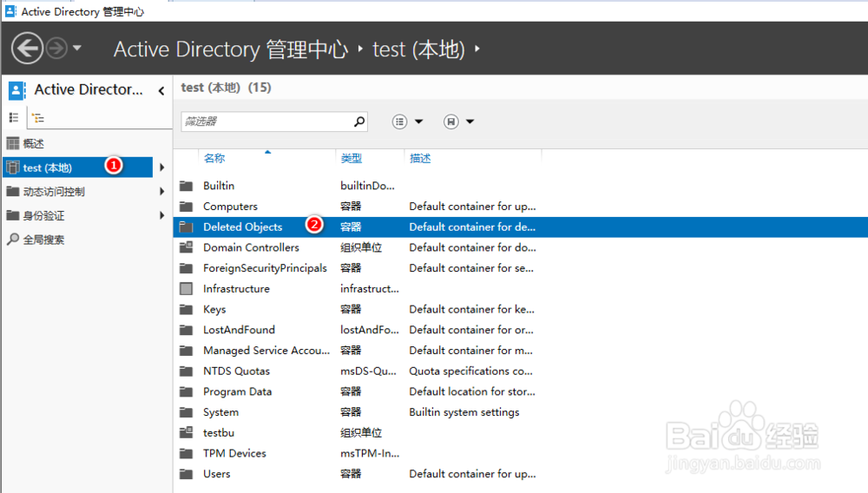
Task: Click the testbu OU icon
Action: point(186,433)
